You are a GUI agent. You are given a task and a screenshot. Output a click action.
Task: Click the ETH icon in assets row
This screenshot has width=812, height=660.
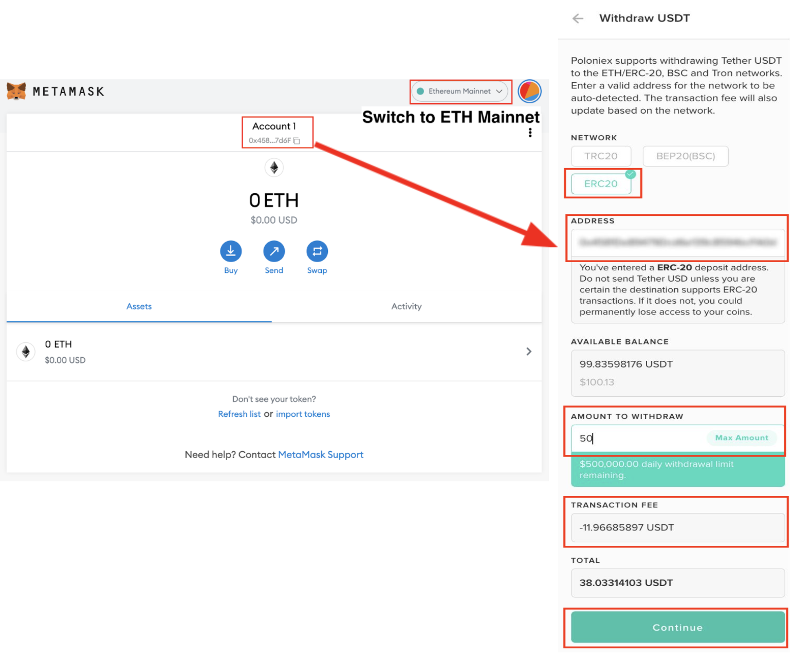(26, 352)
